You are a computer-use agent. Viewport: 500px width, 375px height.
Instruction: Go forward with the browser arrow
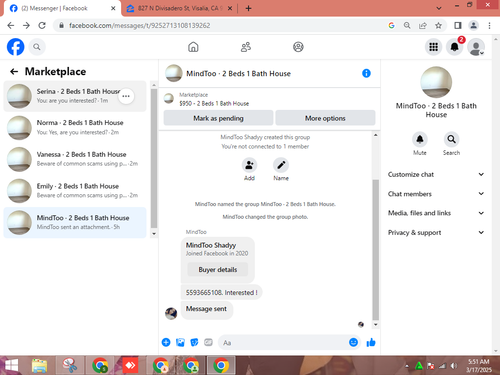(26, 25)
